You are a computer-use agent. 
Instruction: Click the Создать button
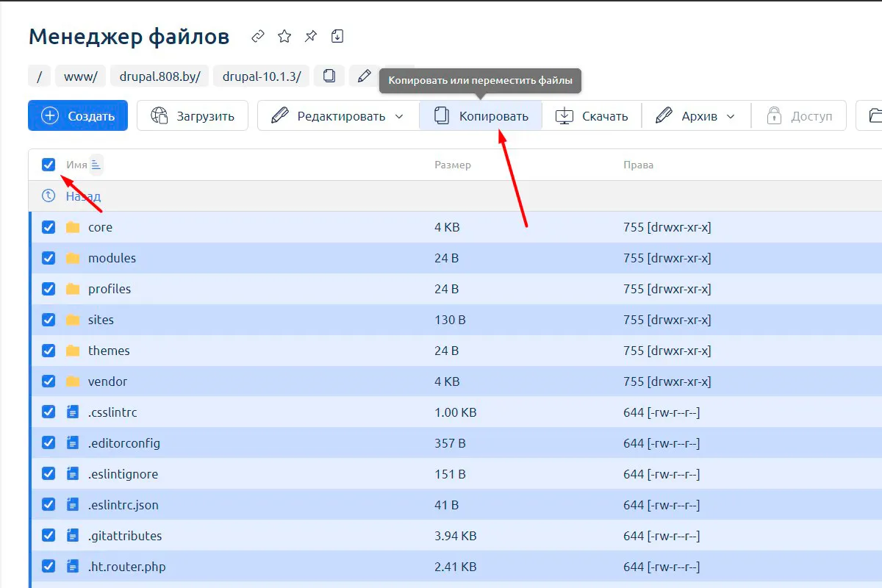[78, 116]
